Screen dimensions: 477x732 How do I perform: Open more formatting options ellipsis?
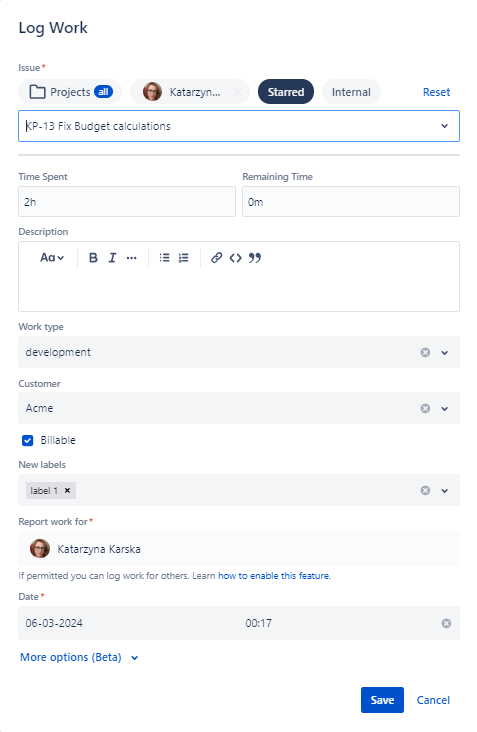[x=132, y=258]
